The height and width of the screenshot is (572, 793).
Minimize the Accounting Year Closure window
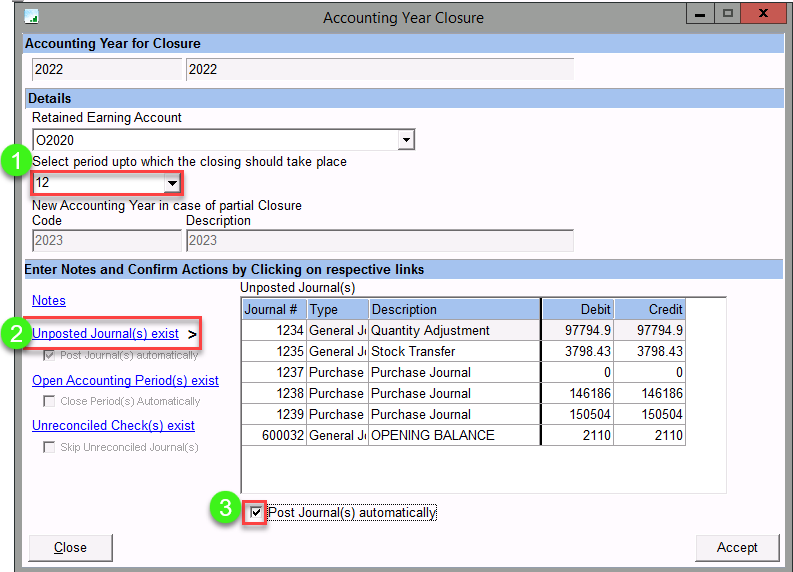697,14
